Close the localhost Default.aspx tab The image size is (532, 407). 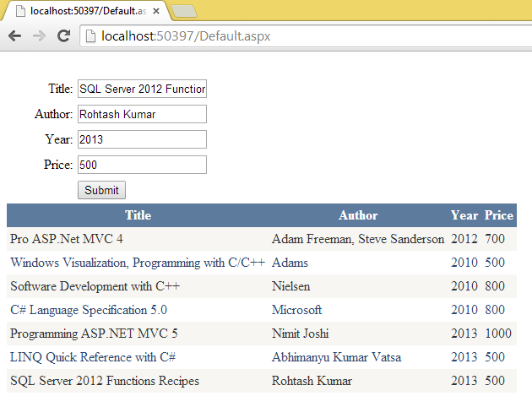coord(156,11)
